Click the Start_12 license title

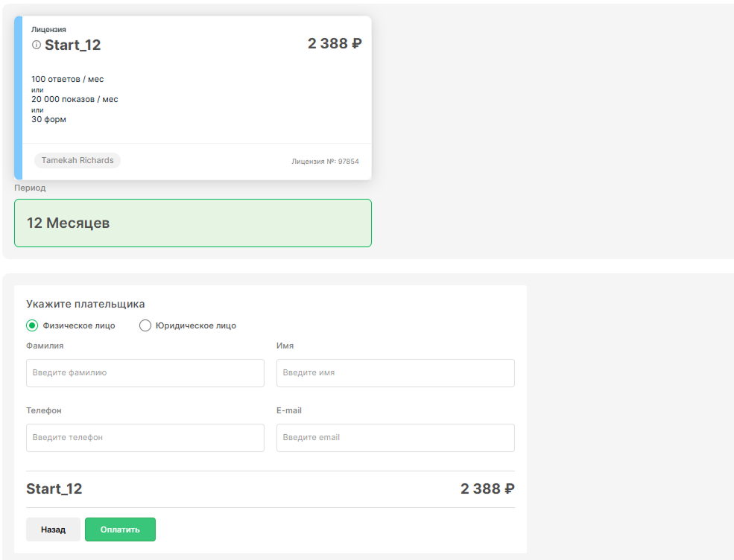pyautogui.click(x=72, y=45)
